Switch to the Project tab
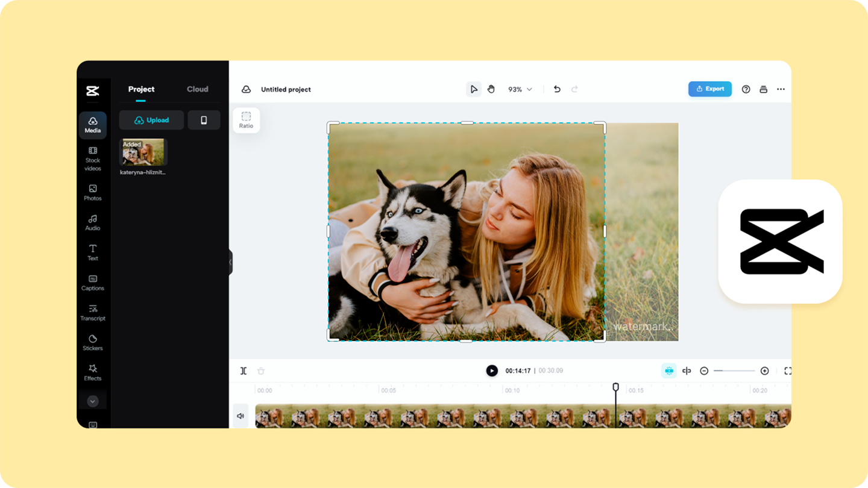The width and height of the screenshot is (868, 488). coord(141,89)
